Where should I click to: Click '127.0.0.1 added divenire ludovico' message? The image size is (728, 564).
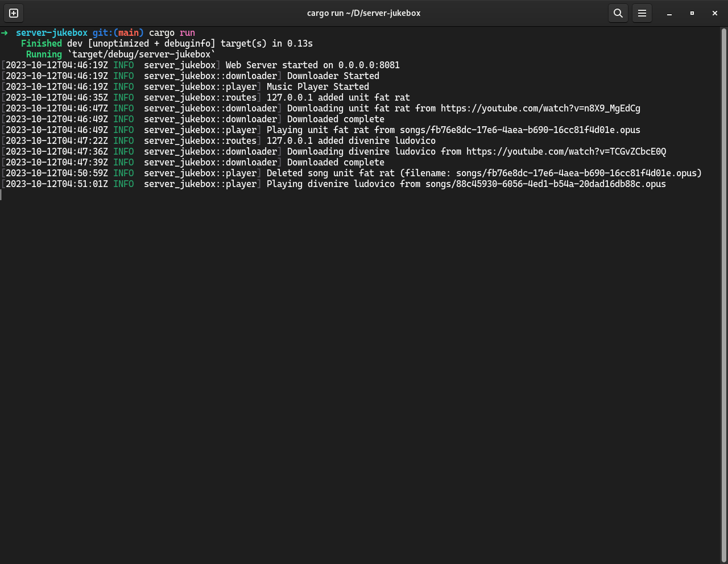pos(351,140)
